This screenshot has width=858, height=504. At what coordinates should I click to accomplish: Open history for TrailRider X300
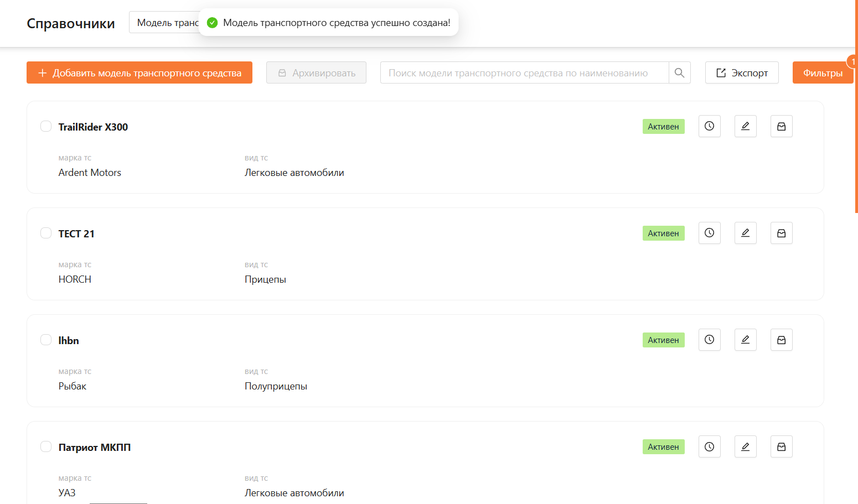[709, 126]
